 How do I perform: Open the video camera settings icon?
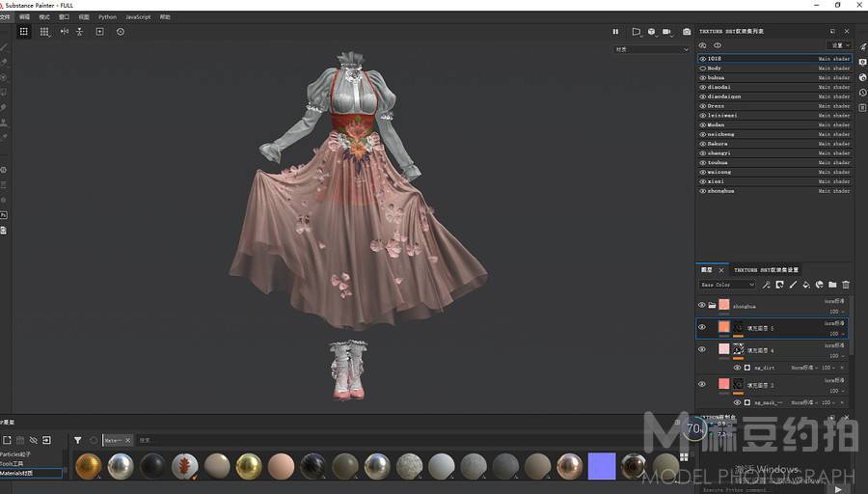click(x=667, y=32)
